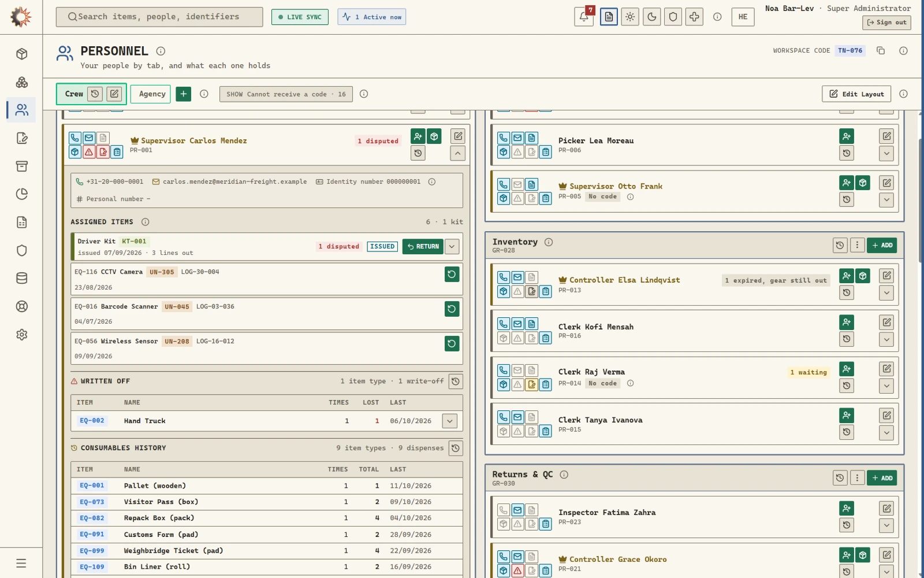This screenshot has height=578, width=924.
Task: Click the green cube button for Carlos Mendez
Action: [x=434, y=136]
